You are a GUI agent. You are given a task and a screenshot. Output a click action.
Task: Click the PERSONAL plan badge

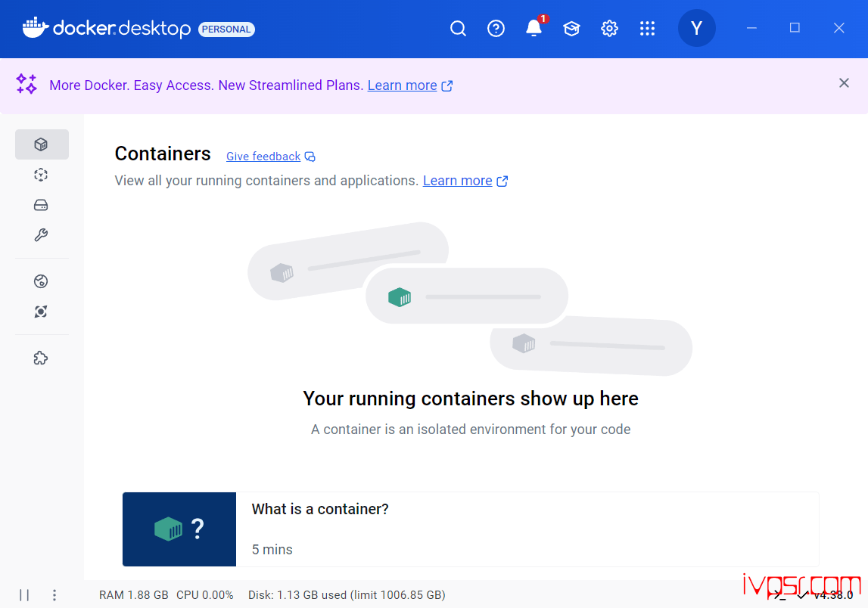point(226,29)
